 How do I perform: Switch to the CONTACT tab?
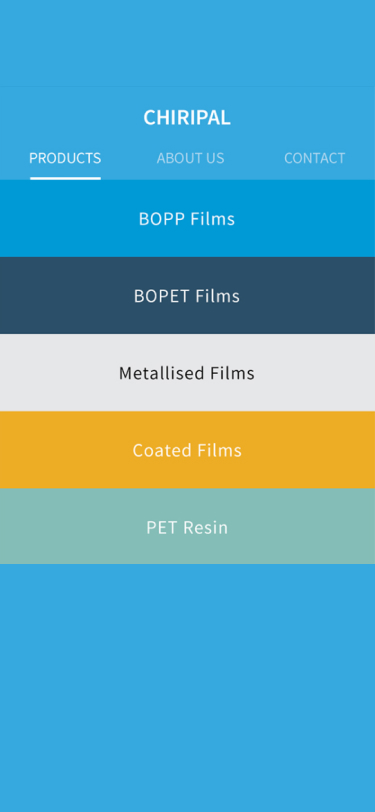tap(314, 158)
